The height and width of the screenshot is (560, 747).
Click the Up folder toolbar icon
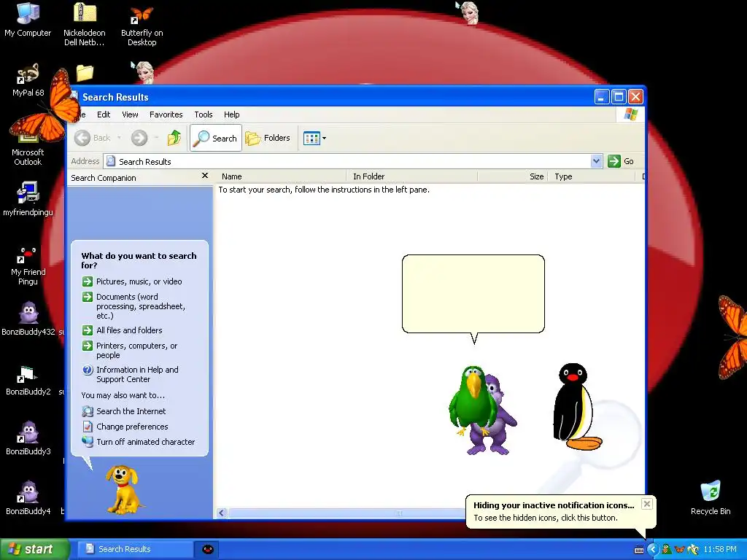[x=174, y=138]
